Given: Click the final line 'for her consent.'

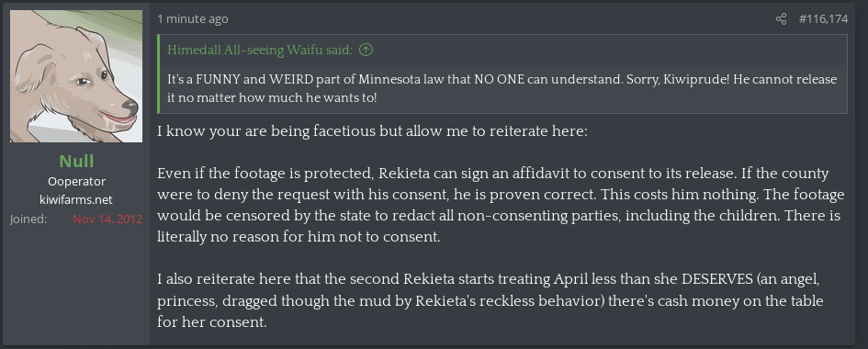Looking at the screenshot, I should [x=212, y=321].
